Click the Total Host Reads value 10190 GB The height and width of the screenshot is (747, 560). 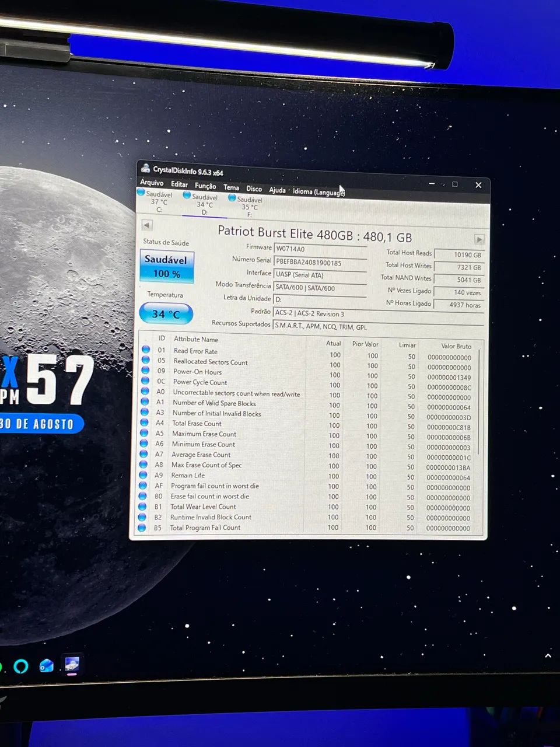tap(459, 254)
